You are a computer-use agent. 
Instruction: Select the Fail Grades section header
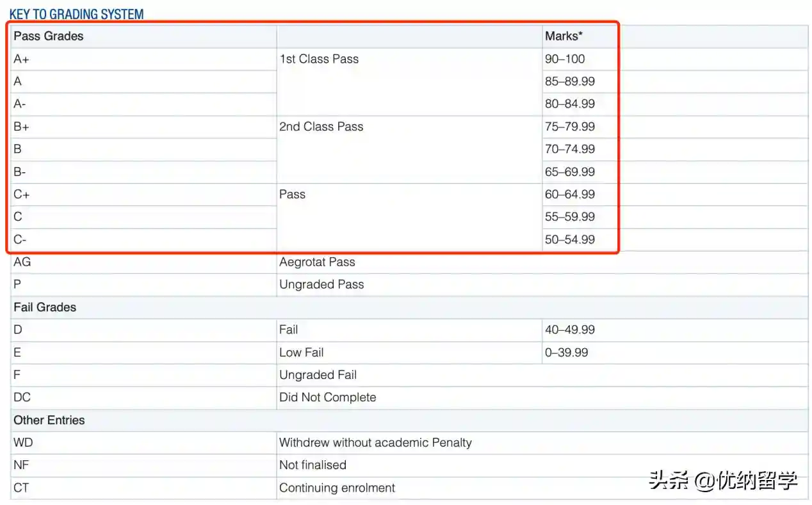[45, 307]
